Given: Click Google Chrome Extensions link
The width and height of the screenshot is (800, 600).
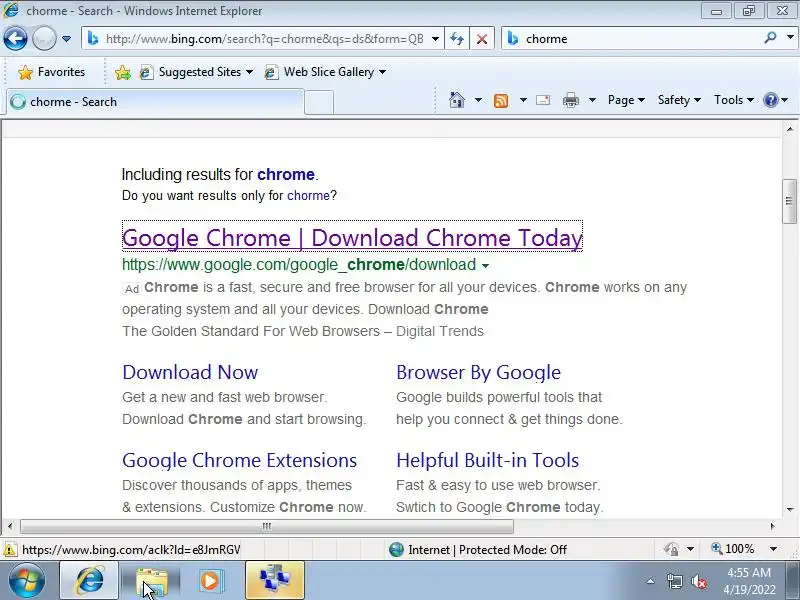Looking at the screenshot, I should (x=239, y=460).
